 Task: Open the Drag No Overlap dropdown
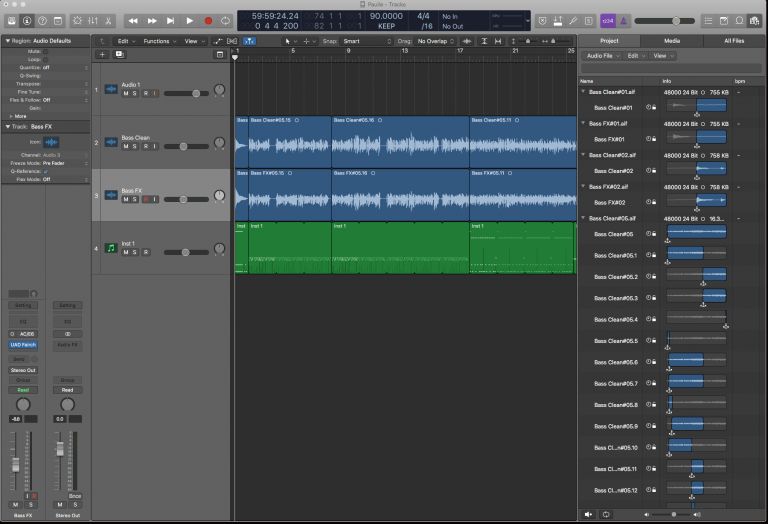point(435,41)
